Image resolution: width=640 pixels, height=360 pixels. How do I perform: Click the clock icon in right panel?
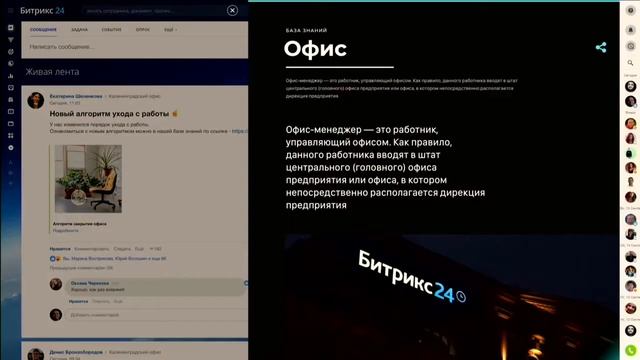point(631,46)
